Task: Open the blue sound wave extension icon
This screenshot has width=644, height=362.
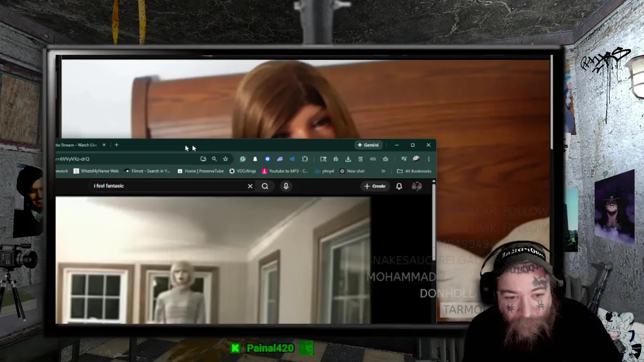Action: (292, 159)
